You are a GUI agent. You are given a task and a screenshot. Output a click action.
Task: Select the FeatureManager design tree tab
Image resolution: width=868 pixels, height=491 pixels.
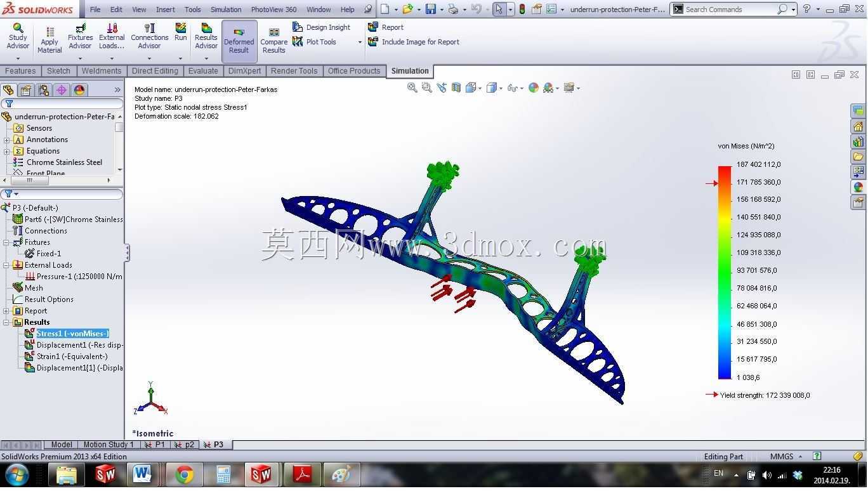coord(8,90)
